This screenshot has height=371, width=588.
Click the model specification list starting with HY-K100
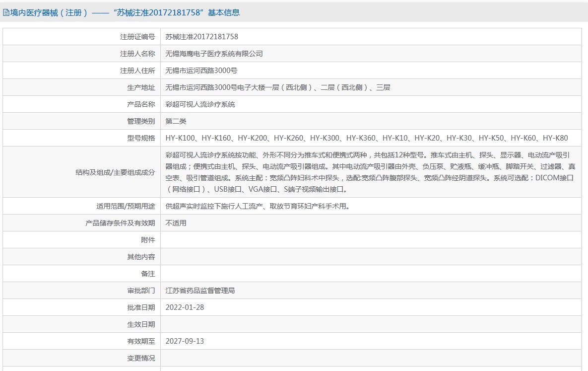coord(366,138)
